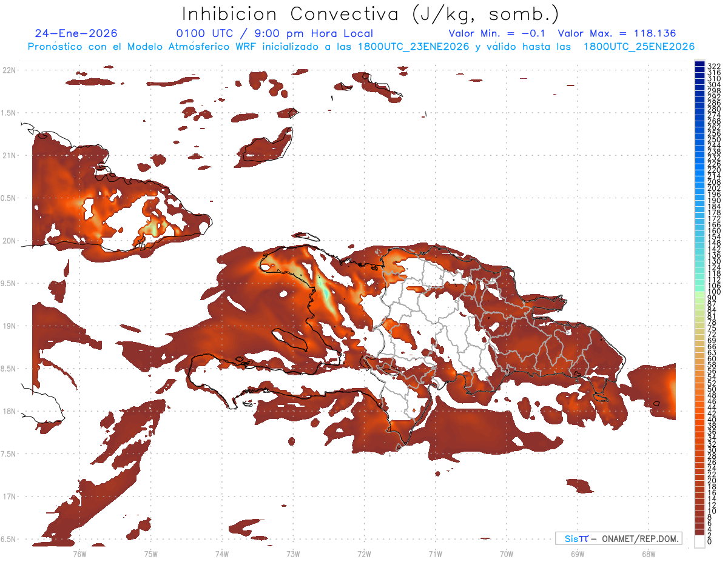Viewport: 728px width, 562px height.
Task: Click the "1.5N" latitude label
Action: click(9, 113)
